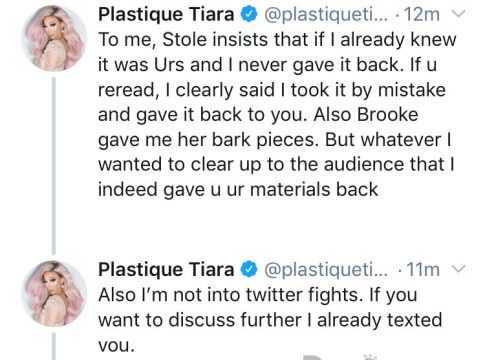485x360 pixels.
Task: Click the 'already texted' text in the second tweet
Action: click(x=379, y=320)
